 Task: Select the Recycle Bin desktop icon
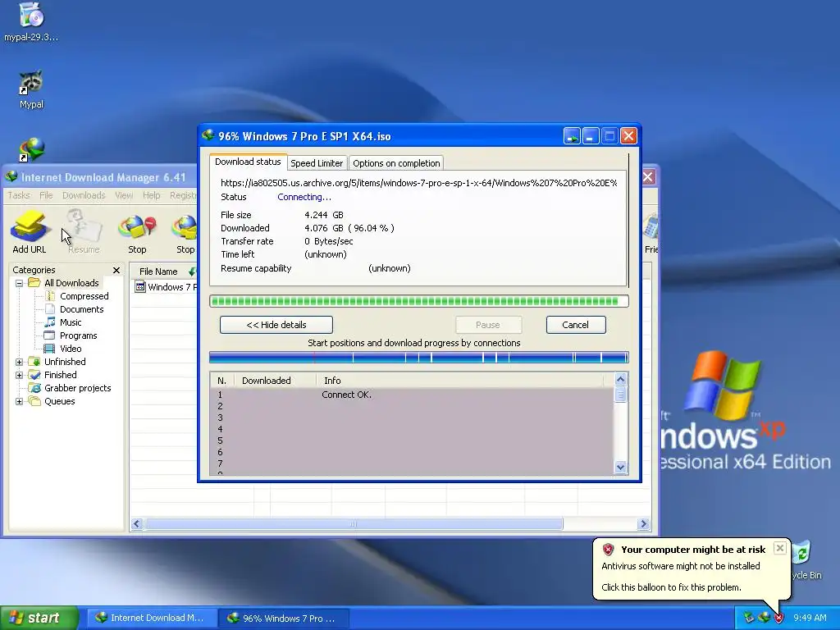802,553
